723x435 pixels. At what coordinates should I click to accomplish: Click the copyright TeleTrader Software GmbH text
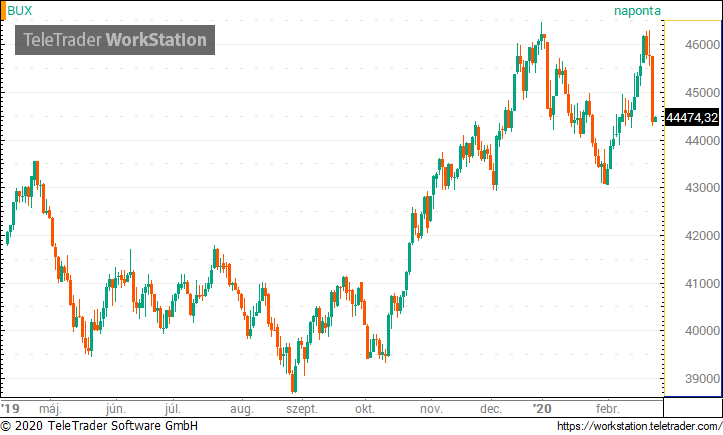coord(99,426)
